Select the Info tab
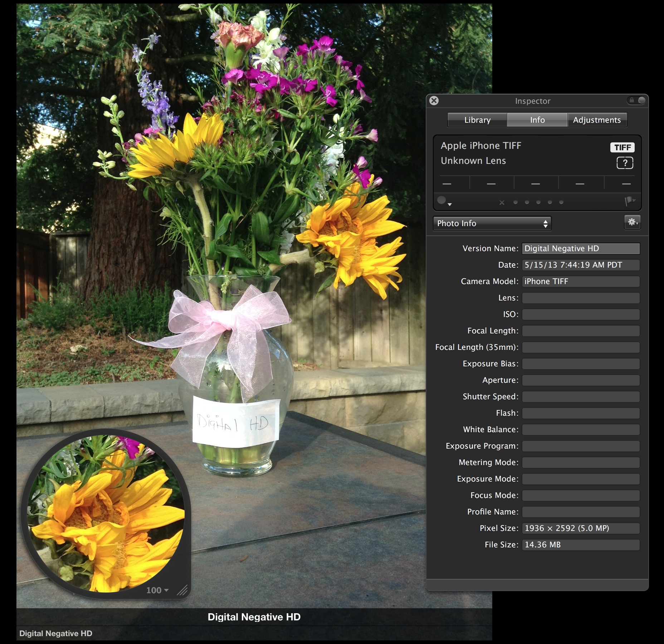This screenshot has height=644, width=664. pyautogui.click(x=537, y=120)
